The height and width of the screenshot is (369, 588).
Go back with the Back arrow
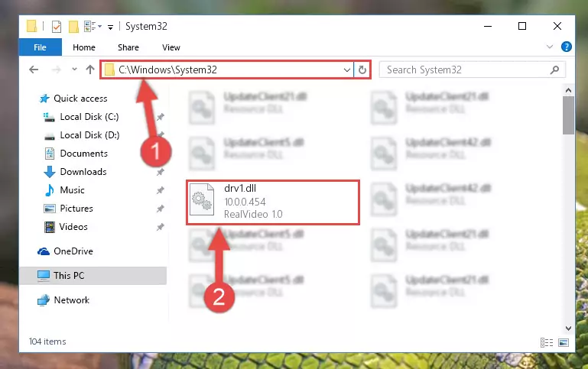coord(34,70)
